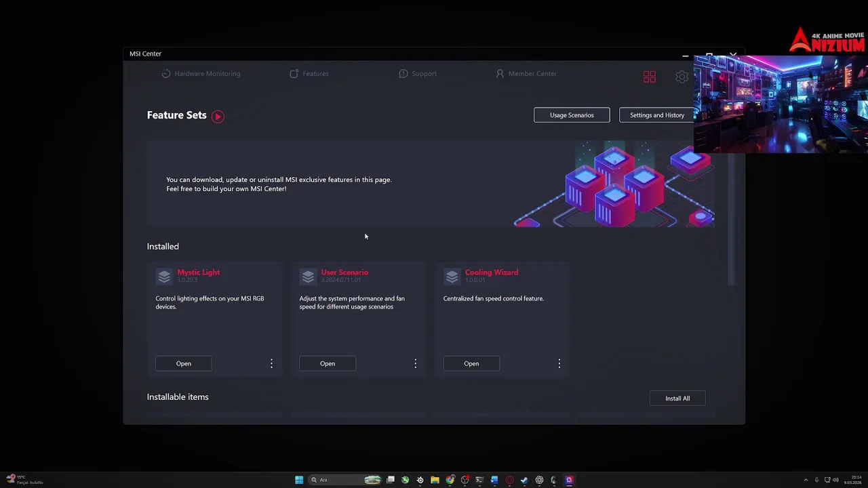Viewport: 868px width, 488px height.
Task: Launch SteelSeries app from taskbar
Action: pyautogui.click(x=420, y=480)
